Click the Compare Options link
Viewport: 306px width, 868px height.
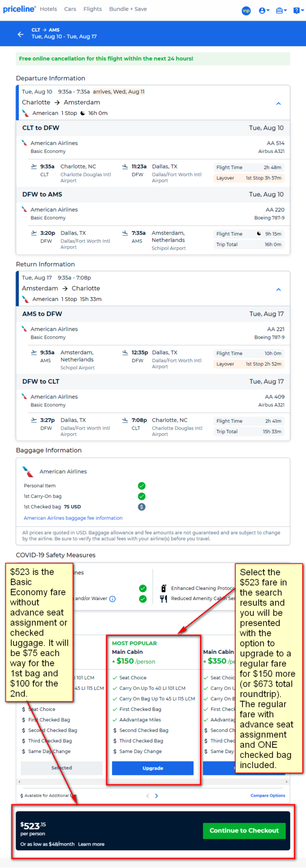pyautogui.click(x=268, y=795)
